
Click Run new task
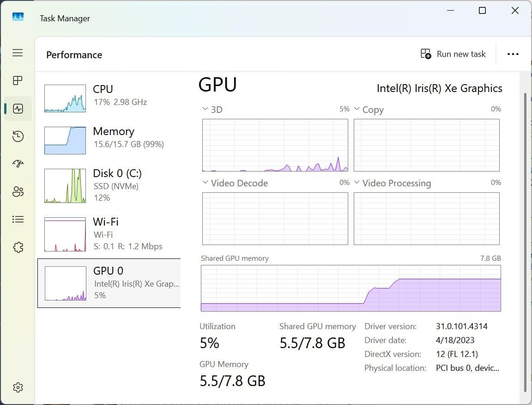point(453,54)
